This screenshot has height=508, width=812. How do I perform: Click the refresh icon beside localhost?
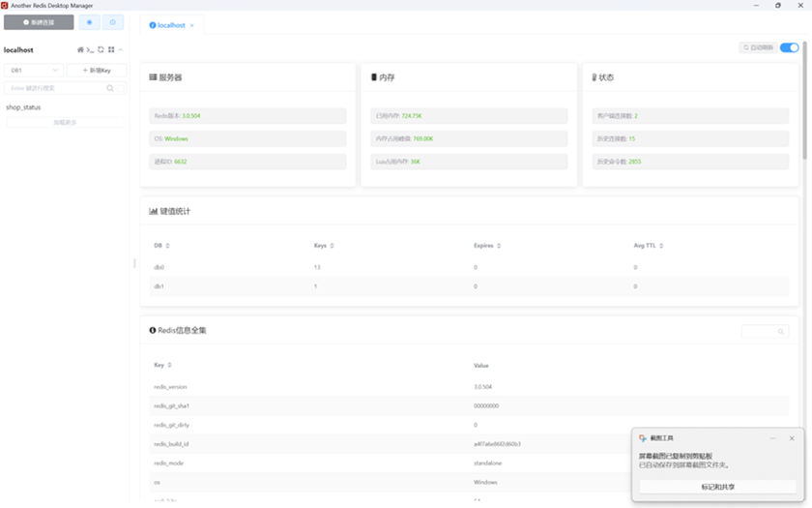click(x=101, y=49)
